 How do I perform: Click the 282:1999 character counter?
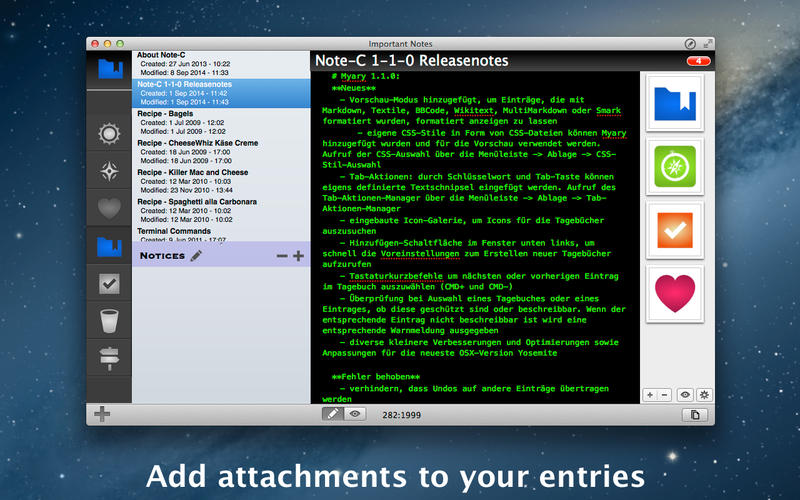coord(402,415)
